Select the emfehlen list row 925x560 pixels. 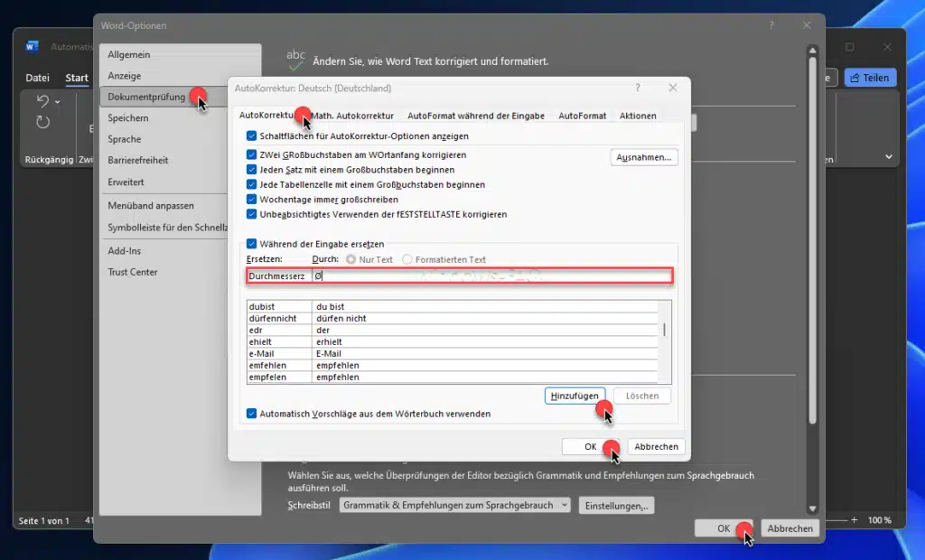coord(453,365)
